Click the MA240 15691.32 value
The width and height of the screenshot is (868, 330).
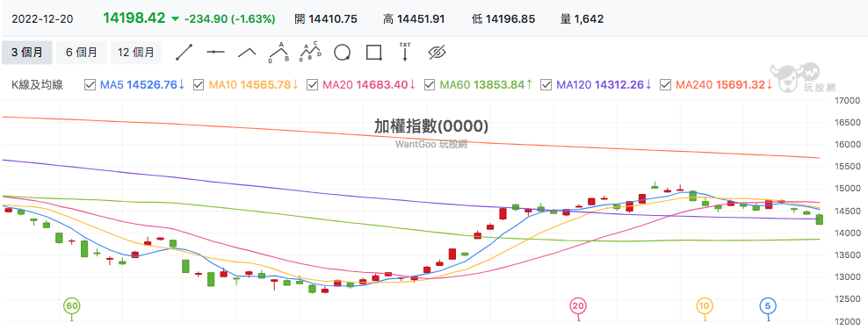point(725,84)
